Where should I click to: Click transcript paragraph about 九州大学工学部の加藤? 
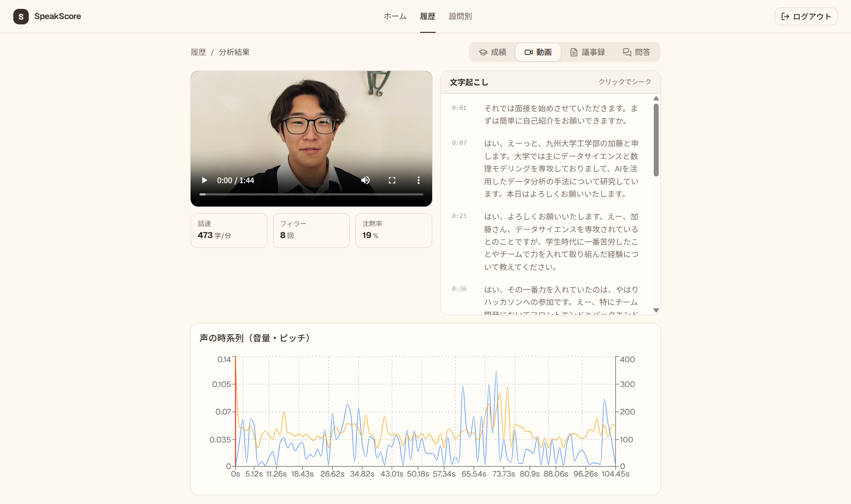pos(561,168)
